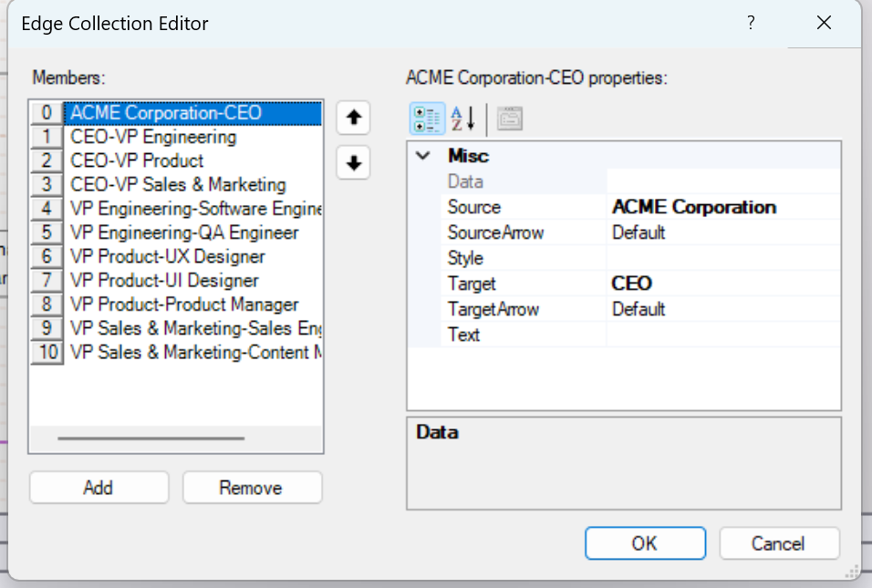This screenshot has height=588, width=872.
Task: Confirm changes with OK
Action: click(645, 543)
